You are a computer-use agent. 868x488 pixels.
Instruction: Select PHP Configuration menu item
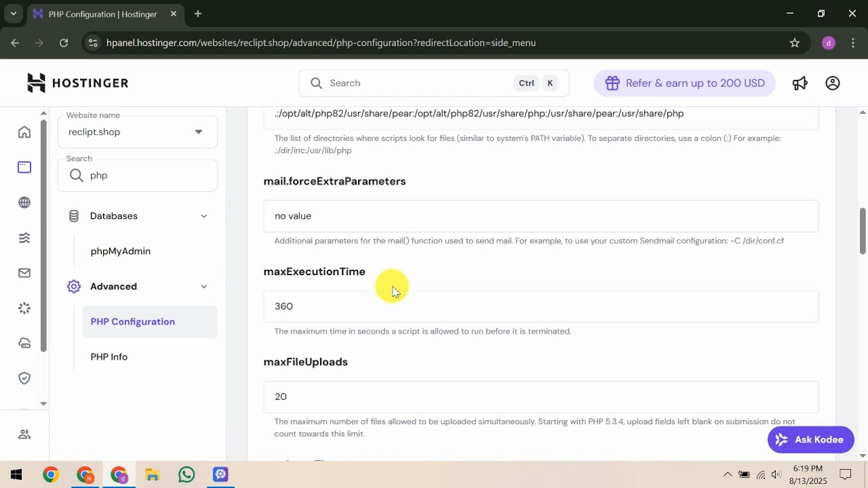pos(150,322)
